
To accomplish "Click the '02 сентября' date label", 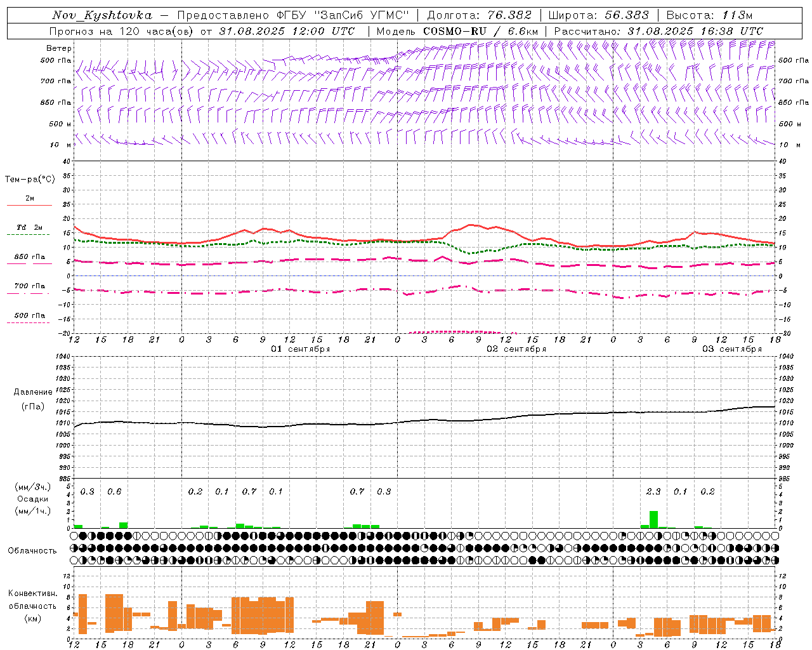I will 516,349.
